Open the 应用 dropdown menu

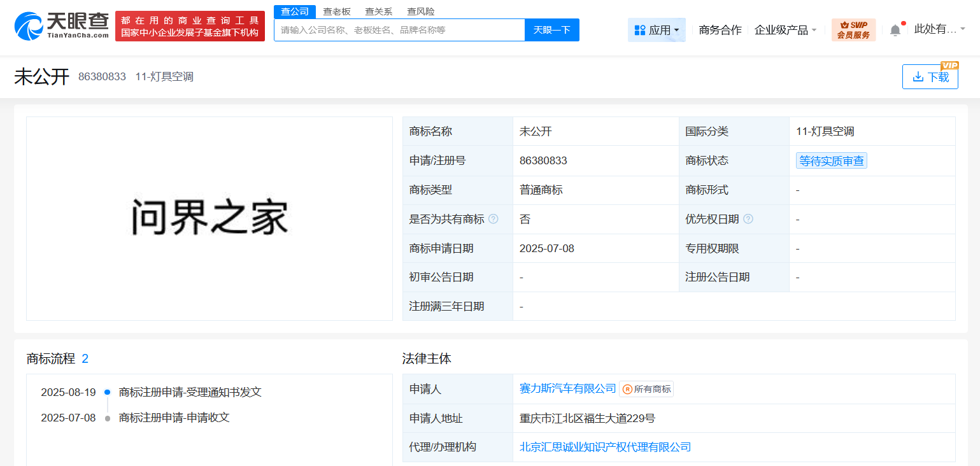point(657,30)
